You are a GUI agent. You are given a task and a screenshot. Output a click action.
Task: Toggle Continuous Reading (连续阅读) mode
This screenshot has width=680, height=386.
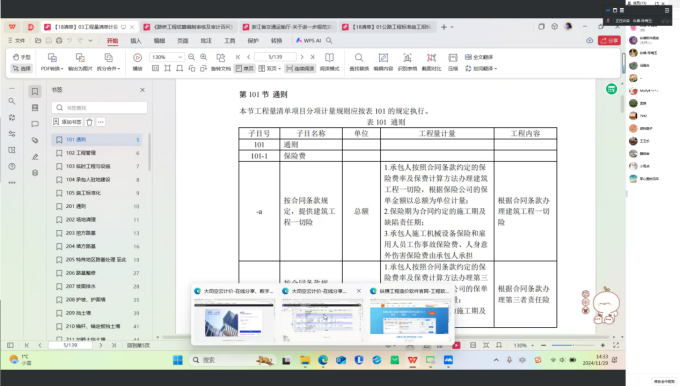pos(300,69)
